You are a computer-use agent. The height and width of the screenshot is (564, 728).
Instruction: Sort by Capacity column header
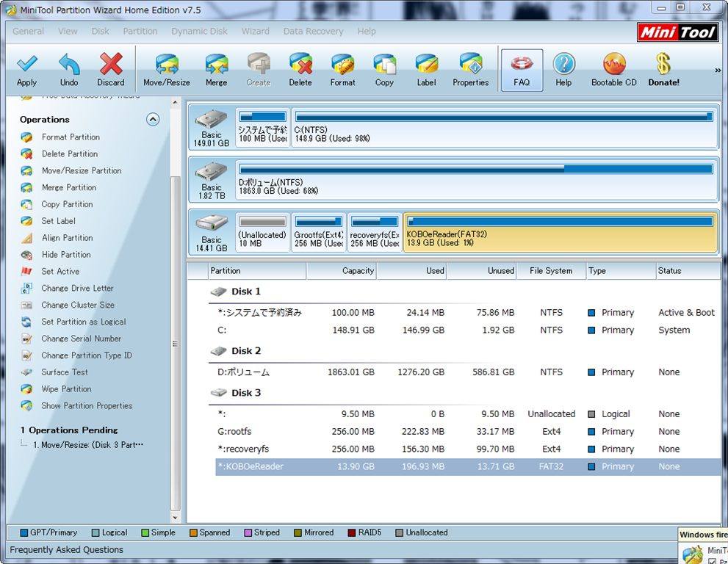pyautogui.click(x=342, y=271)
